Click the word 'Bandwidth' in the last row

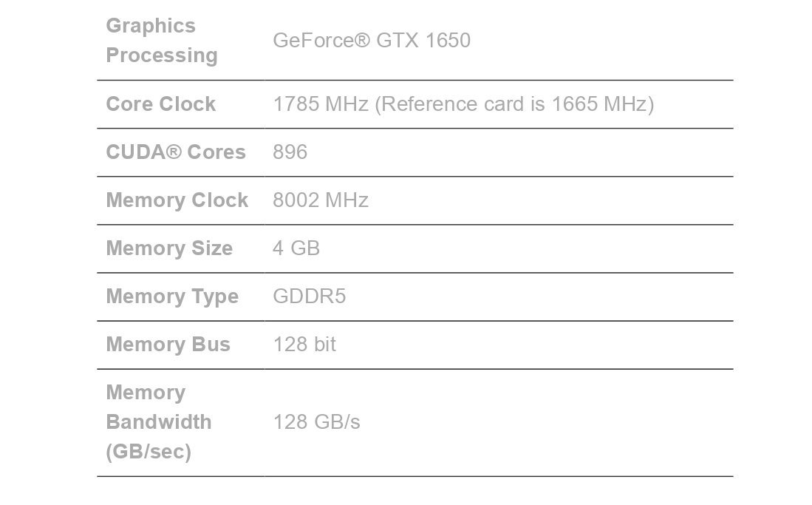pos(159,422)
